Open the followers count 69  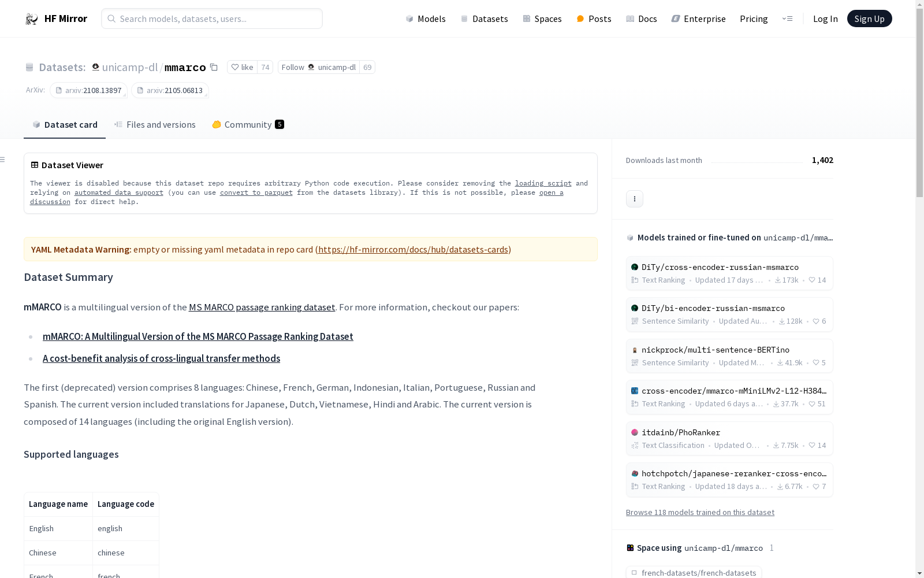pos(367,67)
